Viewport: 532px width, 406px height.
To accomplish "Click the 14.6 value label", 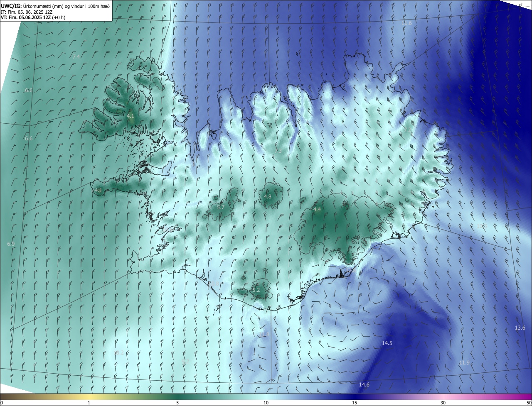I will coord(364,385).
